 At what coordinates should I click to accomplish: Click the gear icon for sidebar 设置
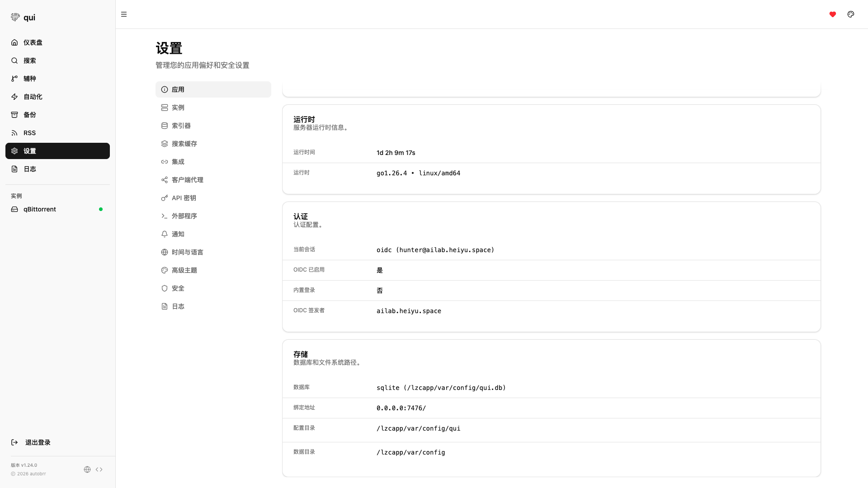point(14,151)
